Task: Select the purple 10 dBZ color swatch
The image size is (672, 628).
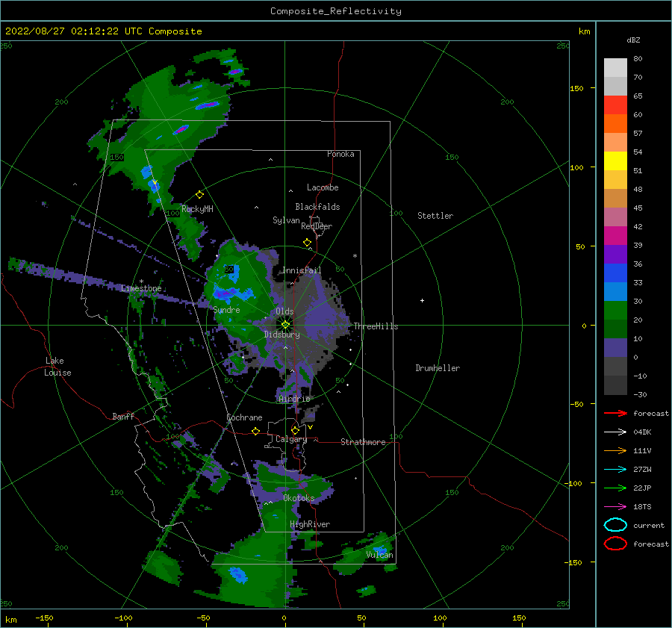Action: pos(615,348)
